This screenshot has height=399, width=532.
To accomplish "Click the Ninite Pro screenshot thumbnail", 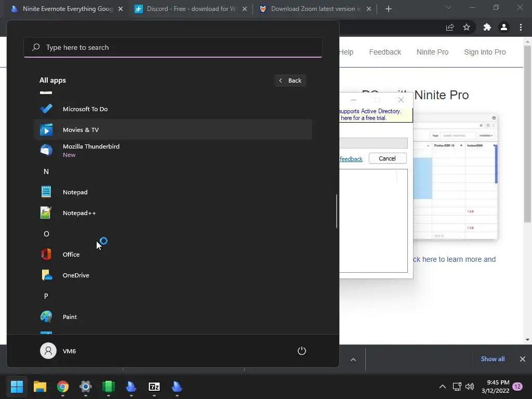I will coord(455,177).
